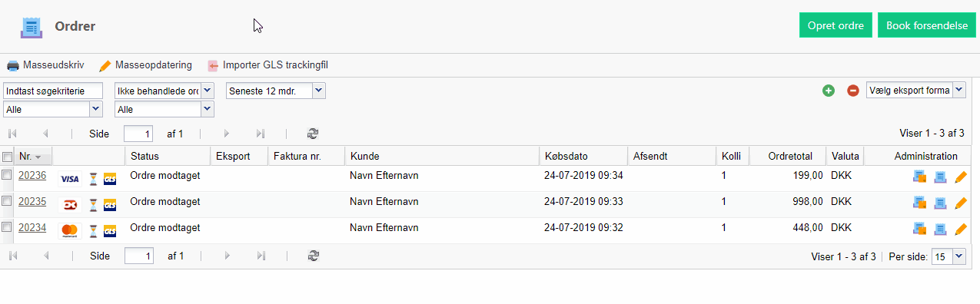Click the print icon for order 20235
Screen dimensions: 980x304
940,204
